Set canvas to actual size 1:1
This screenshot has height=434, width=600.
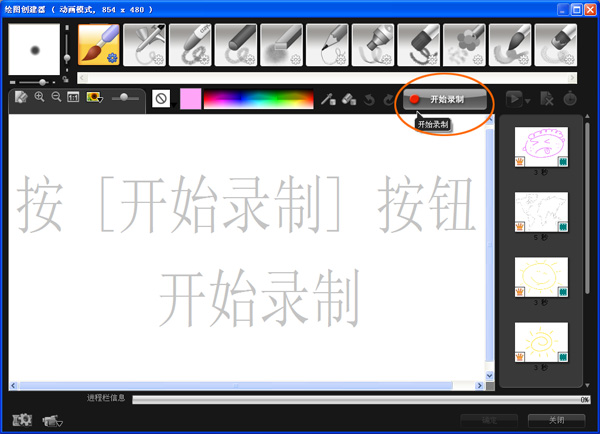click(73, 97)
